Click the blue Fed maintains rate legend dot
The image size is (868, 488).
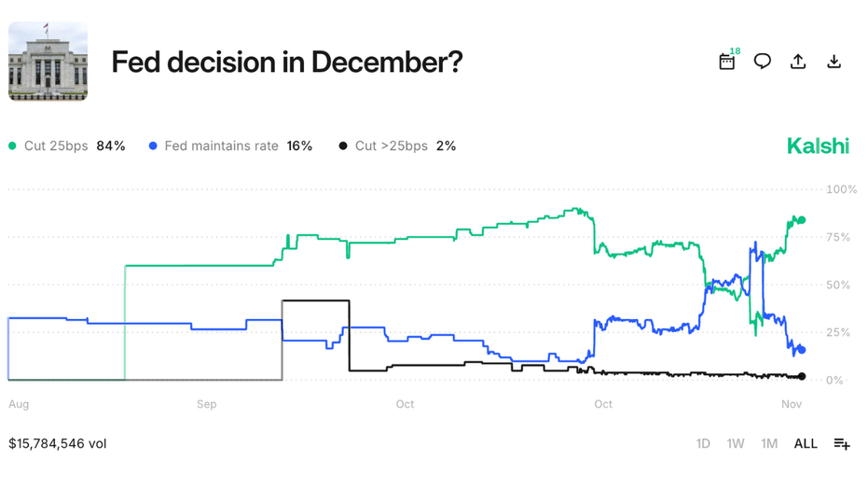(x=154, y=146)
